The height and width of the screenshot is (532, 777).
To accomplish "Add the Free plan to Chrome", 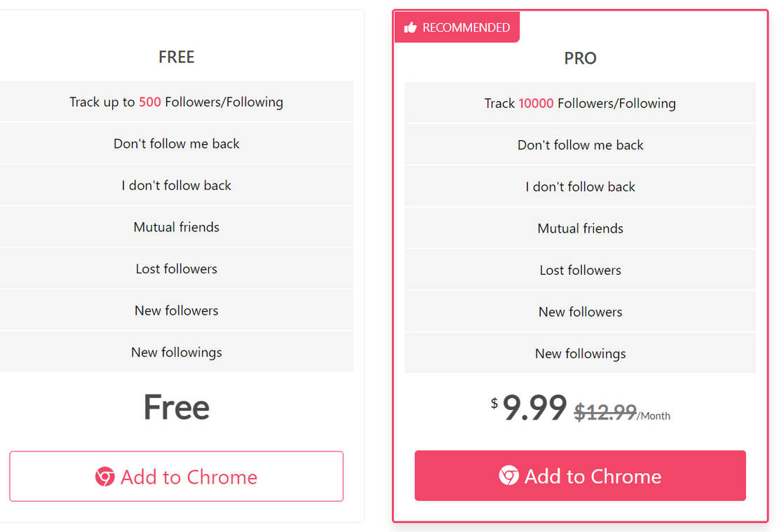I will (x=177, y=477).
